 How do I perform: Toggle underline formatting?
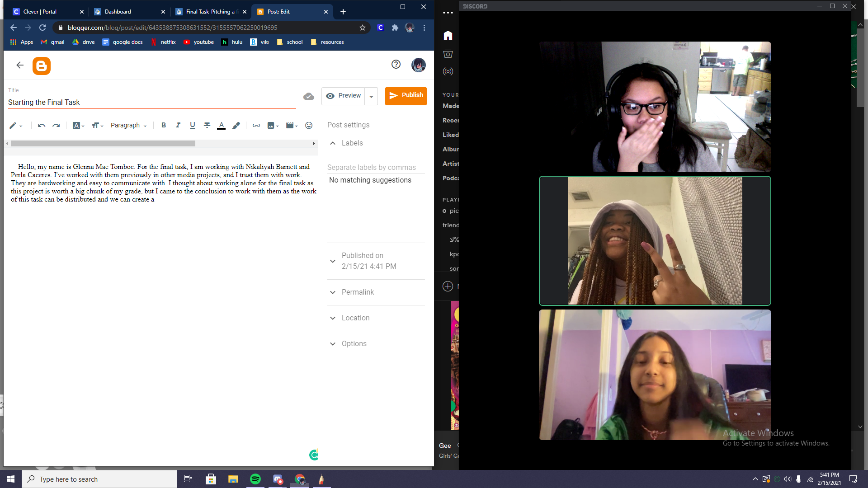[x=193, y=125]
